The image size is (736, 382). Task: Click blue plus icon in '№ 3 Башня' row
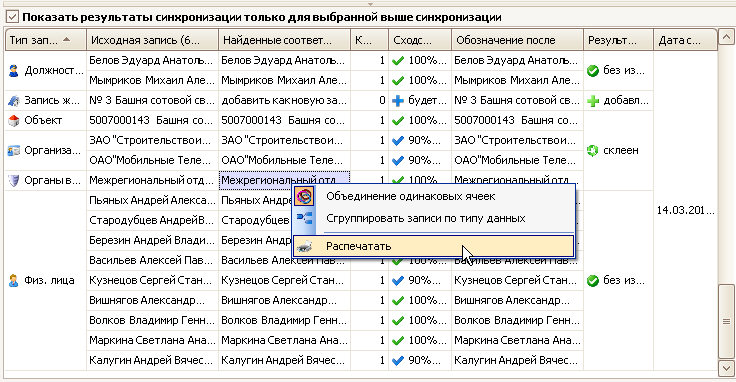(398, 100)
